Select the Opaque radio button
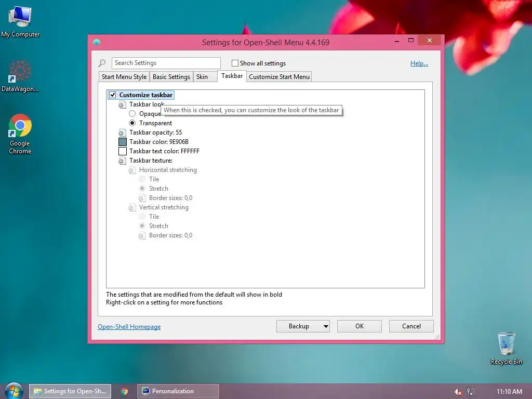The width and height of the screenshot is (532, 399). point(132,114)
